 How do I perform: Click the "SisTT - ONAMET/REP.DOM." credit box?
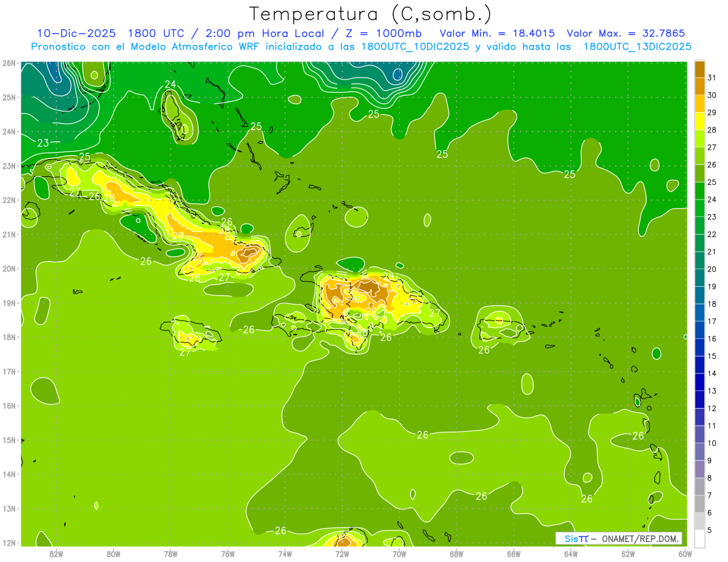(618, 538)
